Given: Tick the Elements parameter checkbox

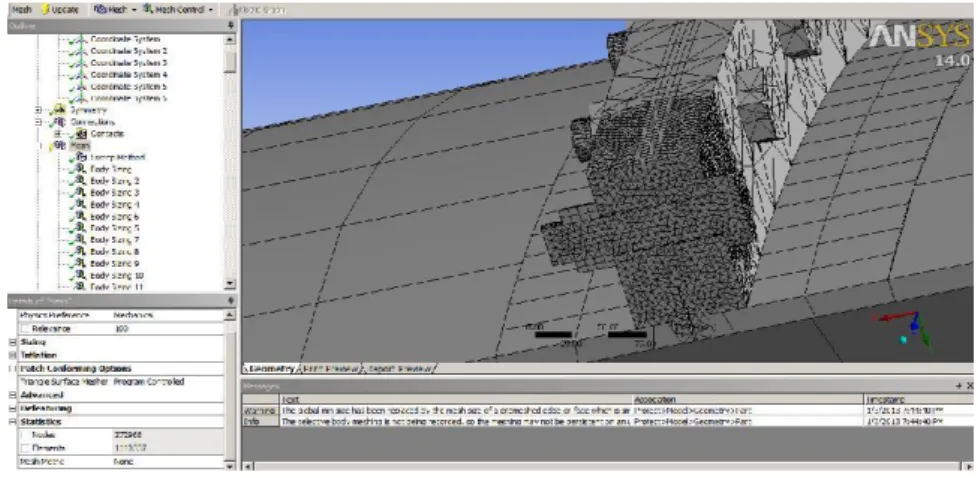Looking at the screenshot, I should point(24,448).
